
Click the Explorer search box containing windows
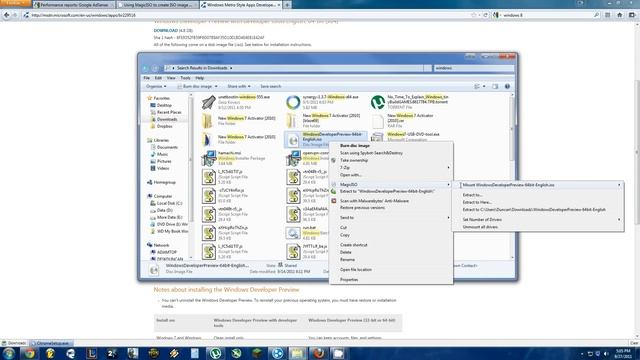[x=473, y=68]
